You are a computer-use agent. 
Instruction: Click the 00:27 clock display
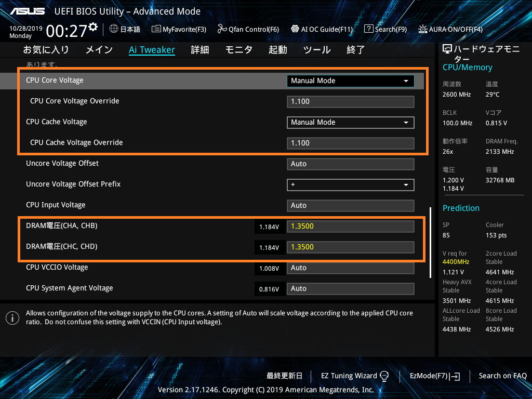66,31
